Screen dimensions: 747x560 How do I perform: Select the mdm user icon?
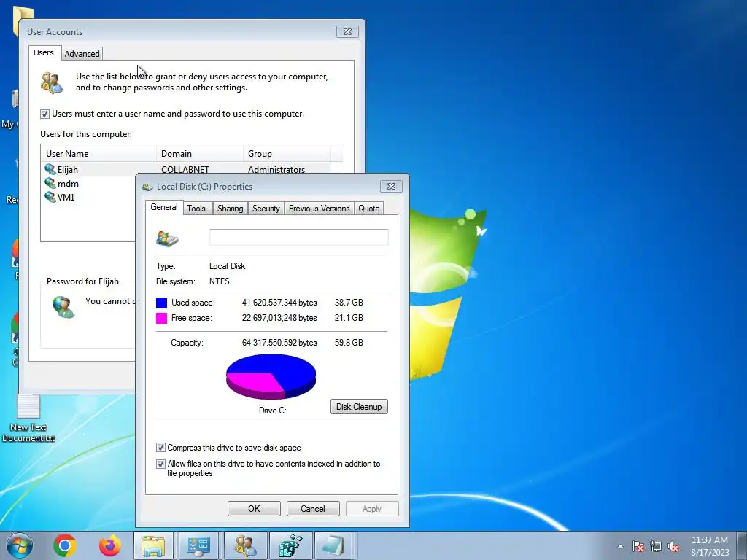50,183
